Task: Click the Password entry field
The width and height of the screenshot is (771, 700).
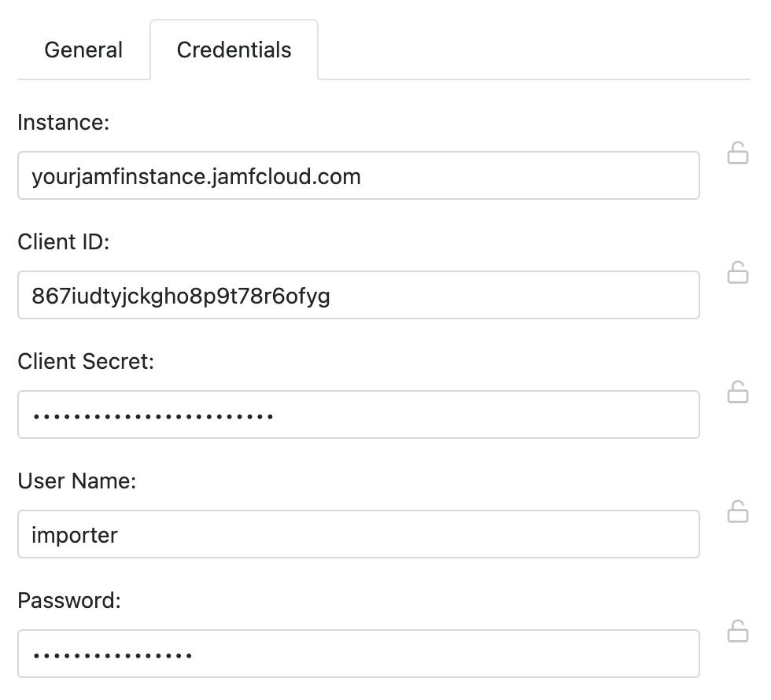Action: (359, 654)
